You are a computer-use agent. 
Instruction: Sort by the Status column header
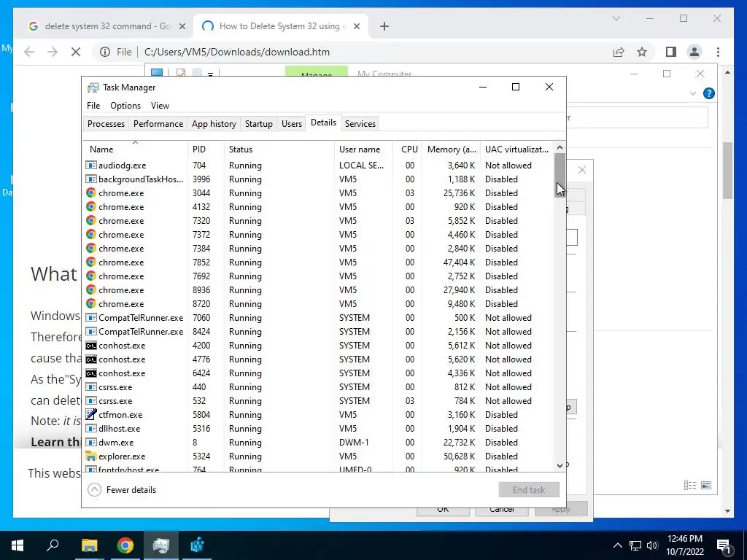(x=279, y=149)
